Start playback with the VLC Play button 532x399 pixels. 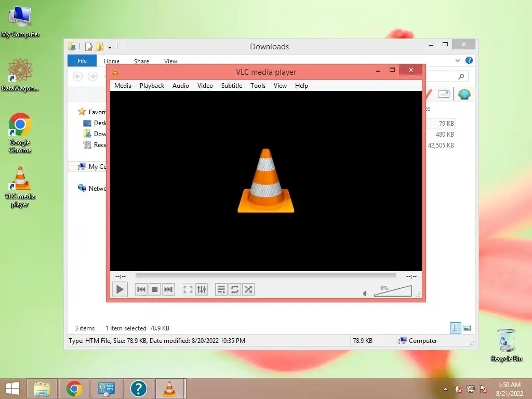120,289
